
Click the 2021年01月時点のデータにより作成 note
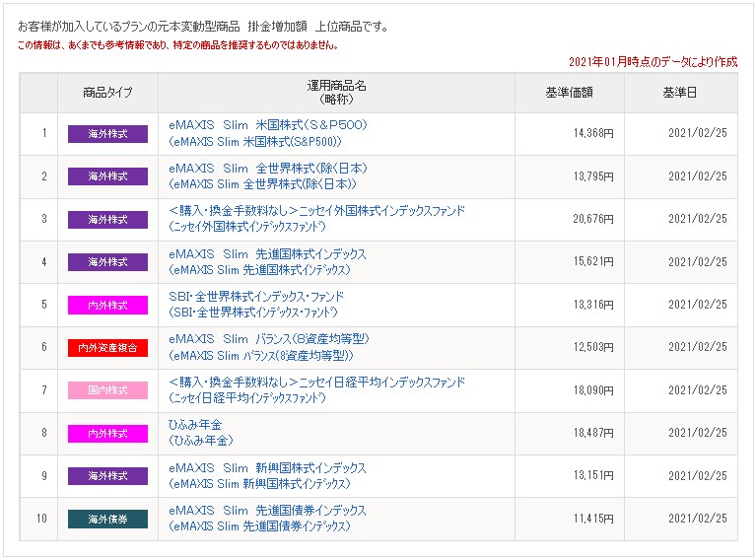pyautogui.click(x=653, y=62)
